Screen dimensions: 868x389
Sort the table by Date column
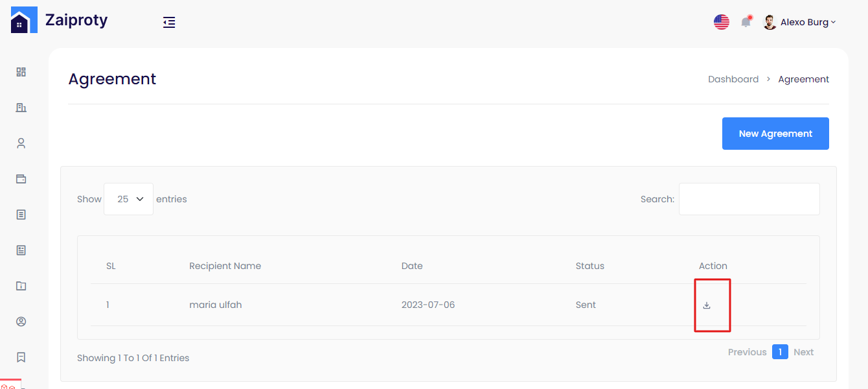tap(412, 266)
